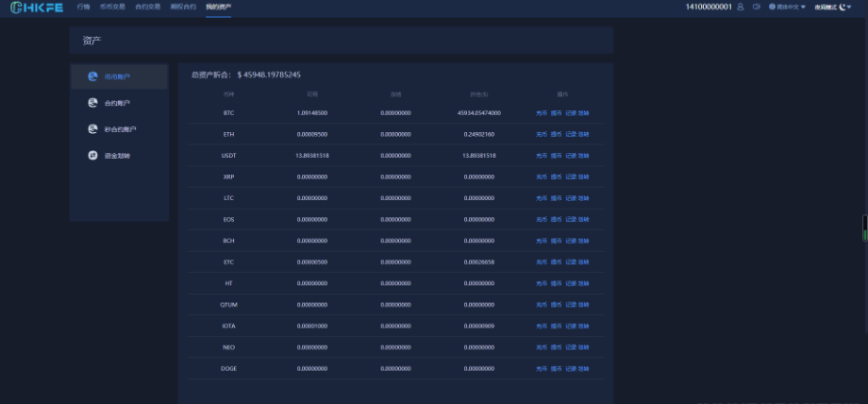The image size is (868, 404).
Task: Select 资金划转 label in sidebar
Action: tap(117, 156)
